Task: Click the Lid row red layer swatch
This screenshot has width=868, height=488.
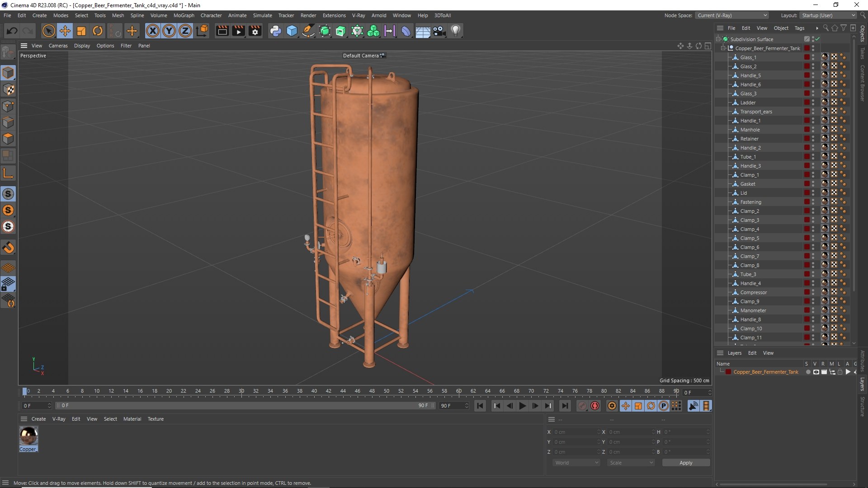Action: [x=807, y=193]
